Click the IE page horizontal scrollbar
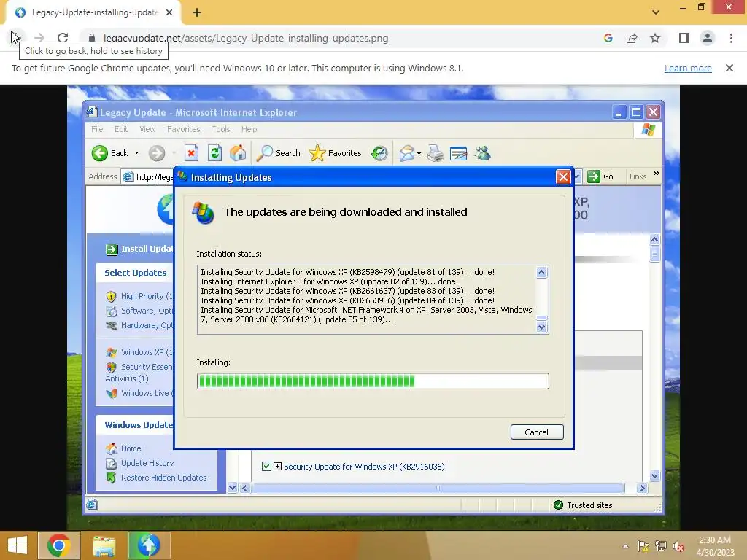Screen dimensions: 747x560 pyautogui.click(x=438, y=488)
